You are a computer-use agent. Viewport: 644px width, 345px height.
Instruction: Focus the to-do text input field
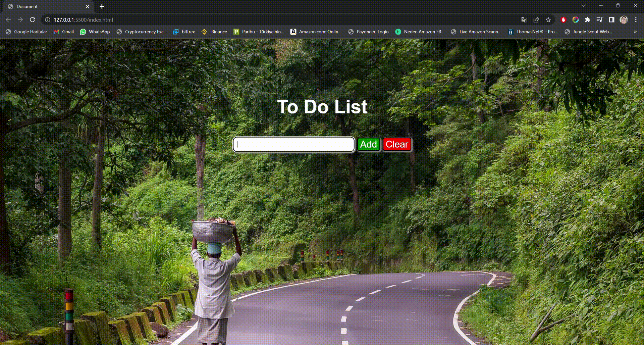click(294, 144)
